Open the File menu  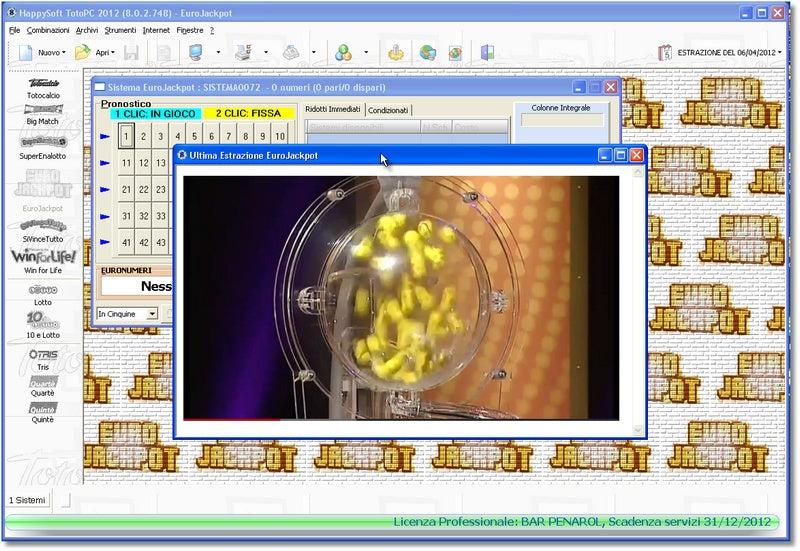pos(14,30)
